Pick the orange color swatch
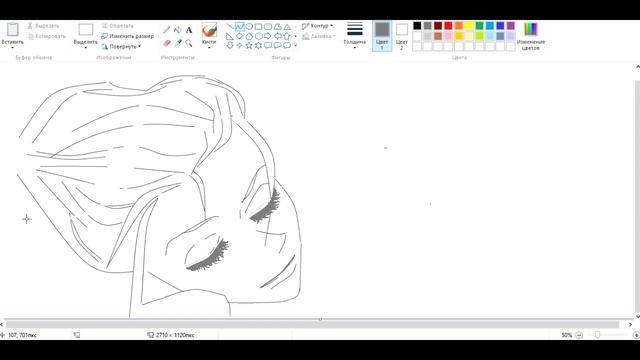This screenshot has height=360, width=640. (x=459, y=26)
